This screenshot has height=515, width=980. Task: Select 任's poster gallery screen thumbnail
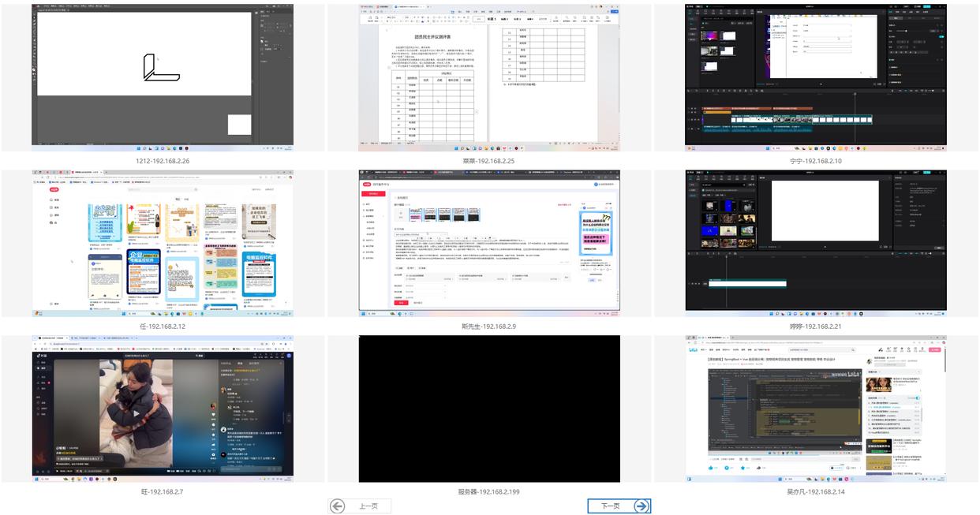[163, 243]
